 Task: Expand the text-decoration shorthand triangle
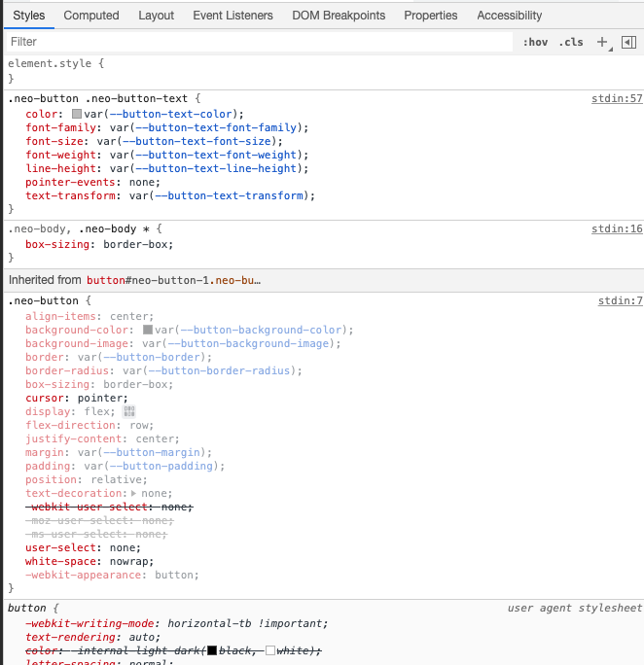[133, 493]
